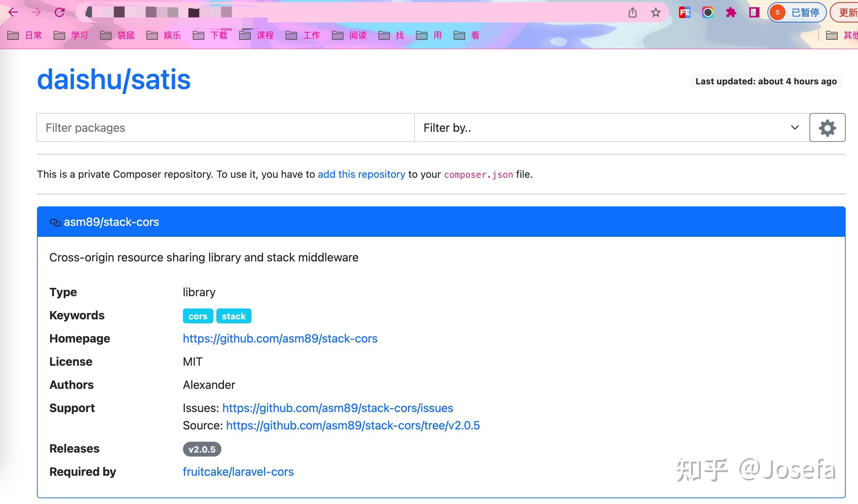Reload the page with refresh icon
The image size is (858, 504).
pos(59,13)
